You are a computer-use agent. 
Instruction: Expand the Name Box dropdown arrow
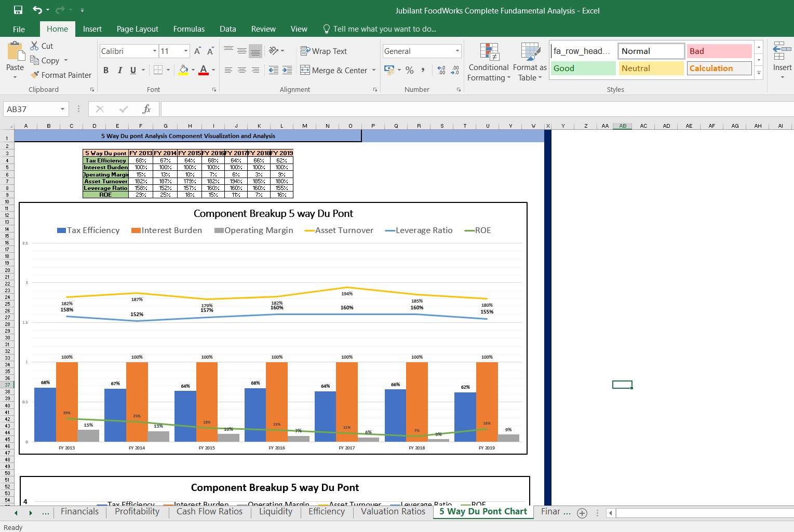[62, 109]
